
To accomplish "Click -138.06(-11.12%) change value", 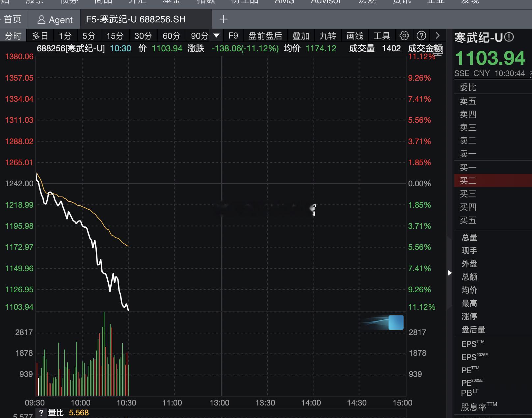I will point(245,49).
